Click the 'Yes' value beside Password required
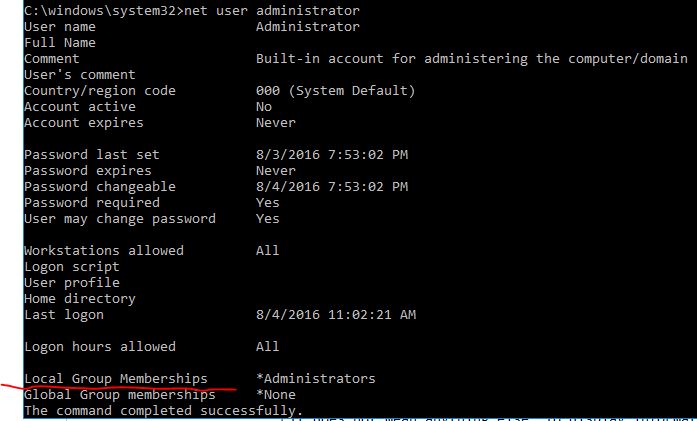The image size is (697, 421). pos(268,203)
